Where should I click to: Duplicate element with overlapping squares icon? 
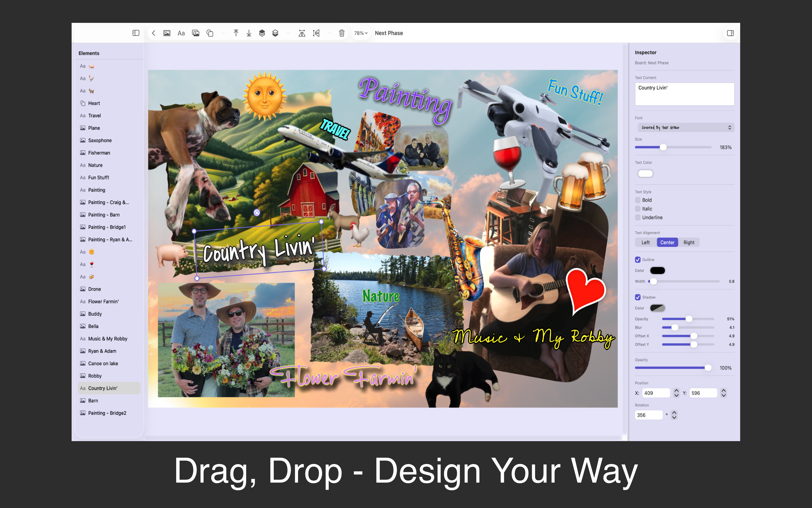[210, 33]
